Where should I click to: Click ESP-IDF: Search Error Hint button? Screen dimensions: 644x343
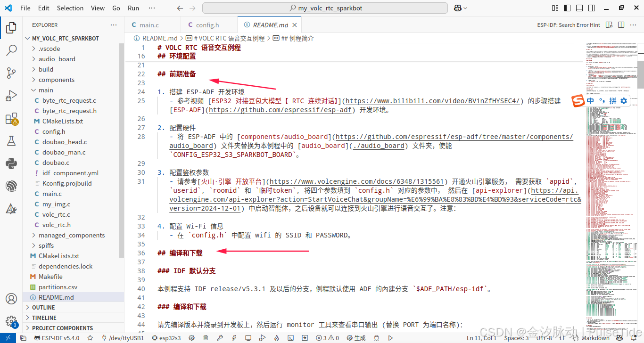569,25
